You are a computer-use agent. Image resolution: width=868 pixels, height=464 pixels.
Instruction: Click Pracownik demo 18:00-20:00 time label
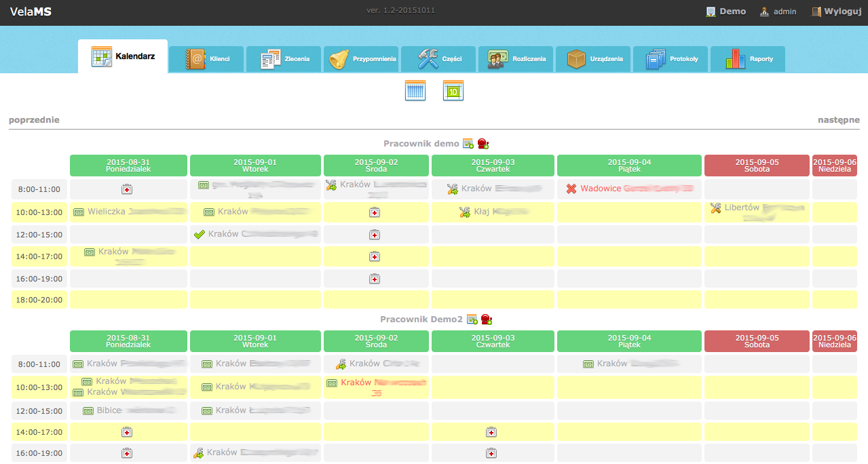pyautogui.click(x=40, y=301)
